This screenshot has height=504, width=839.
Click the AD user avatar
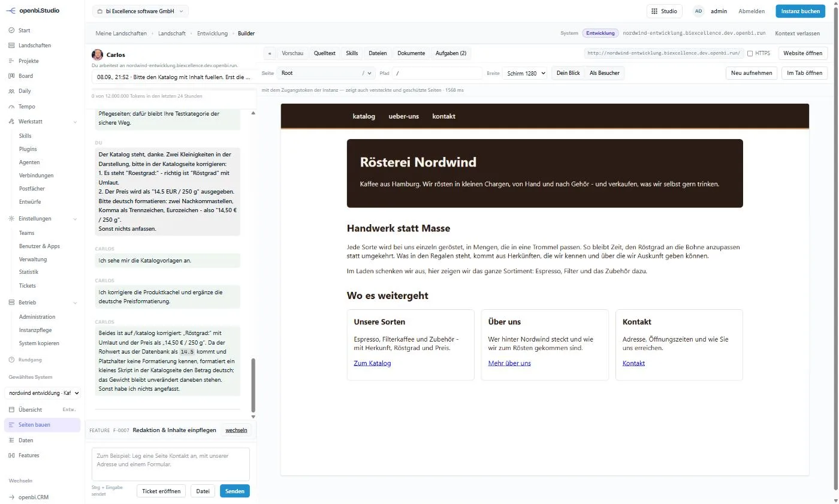point(698,11)
